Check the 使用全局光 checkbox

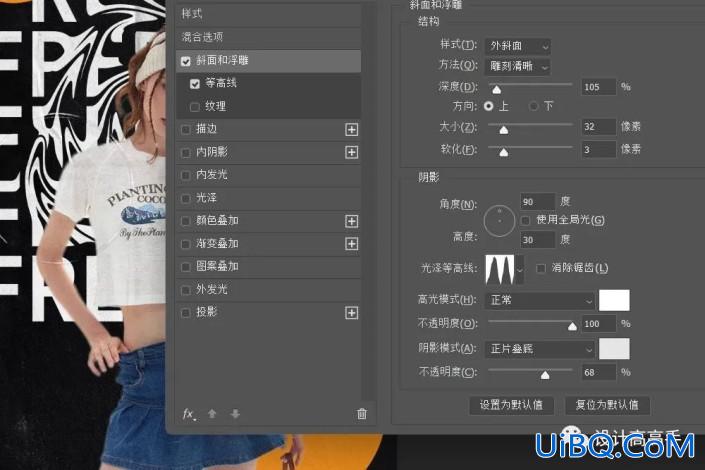coord(525,220)
